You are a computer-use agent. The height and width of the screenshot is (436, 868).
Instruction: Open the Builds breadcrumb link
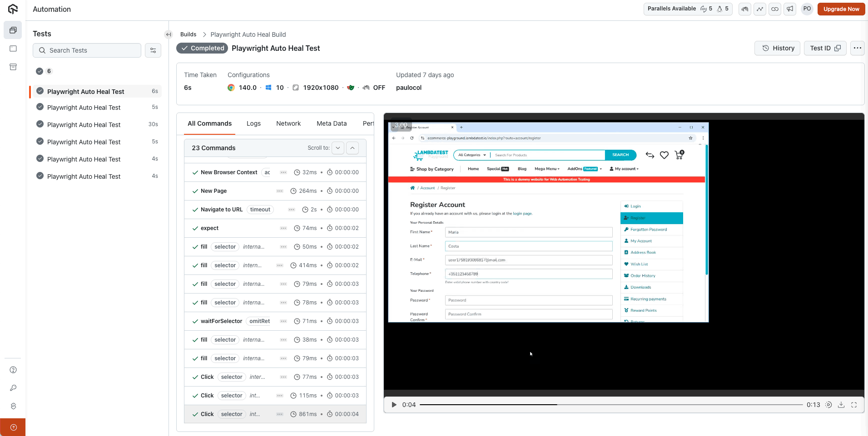click(188, 34)
